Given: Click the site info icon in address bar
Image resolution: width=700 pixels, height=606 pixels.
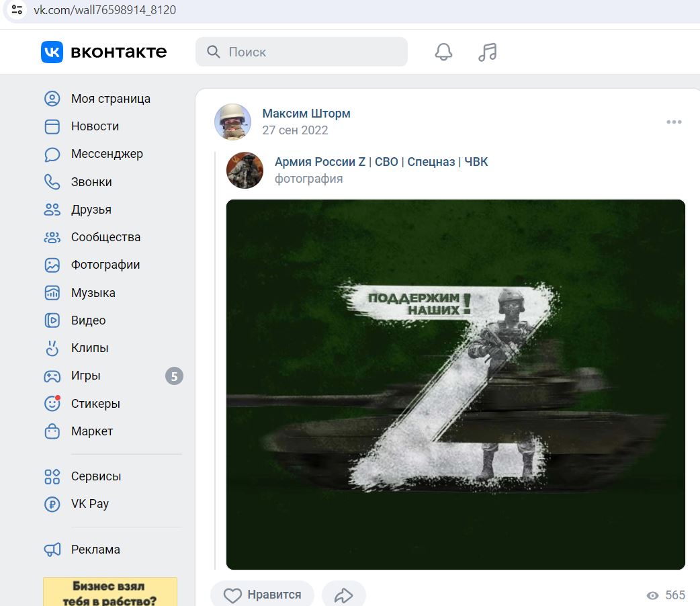Looking at the screenshot, I should click(x=17, y=10).
